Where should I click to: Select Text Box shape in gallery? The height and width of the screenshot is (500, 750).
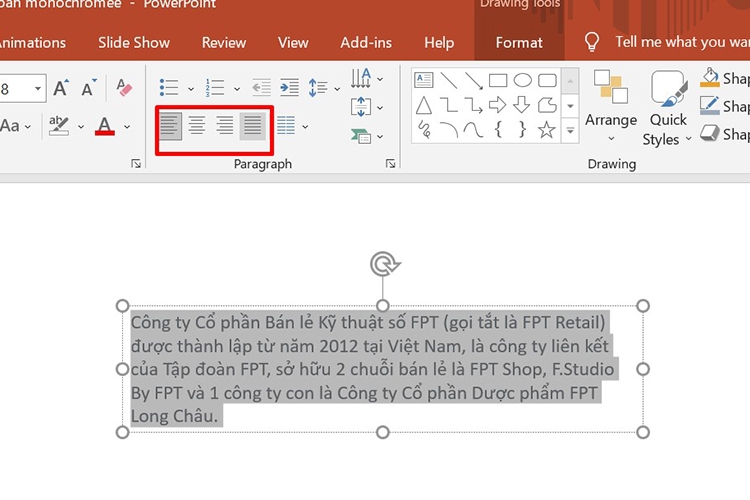(x=424, y=80)
